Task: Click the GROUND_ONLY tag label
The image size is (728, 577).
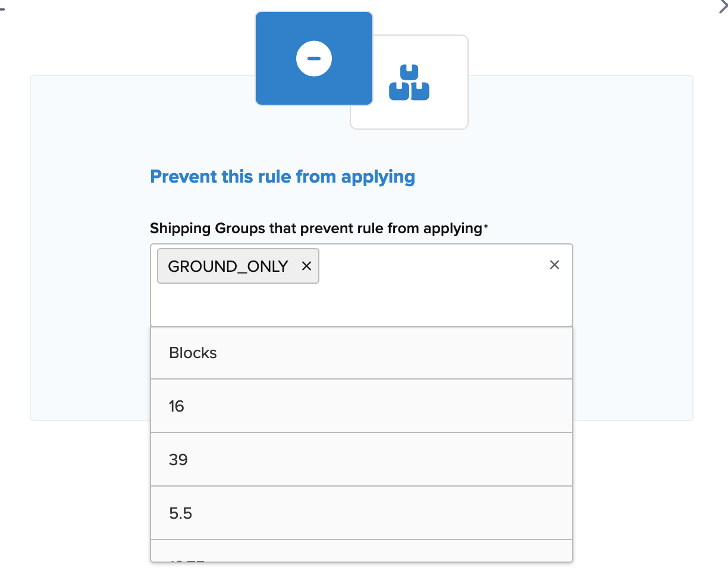Action: (x=228, y=266)
